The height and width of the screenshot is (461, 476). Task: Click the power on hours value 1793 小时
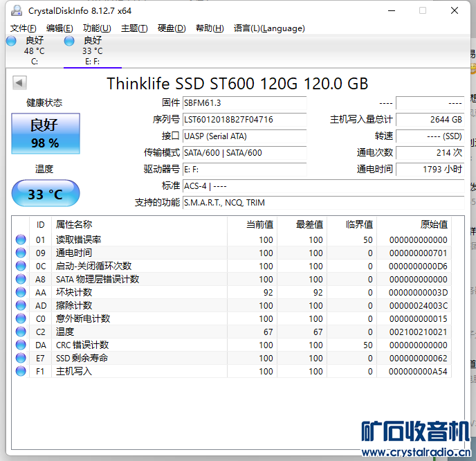[430, 170]
